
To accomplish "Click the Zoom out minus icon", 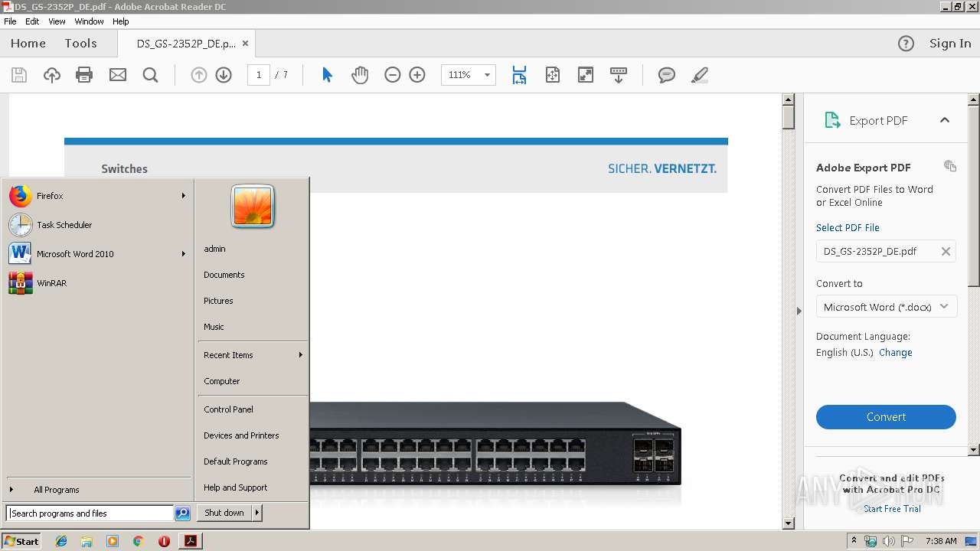I will [393, 75].
